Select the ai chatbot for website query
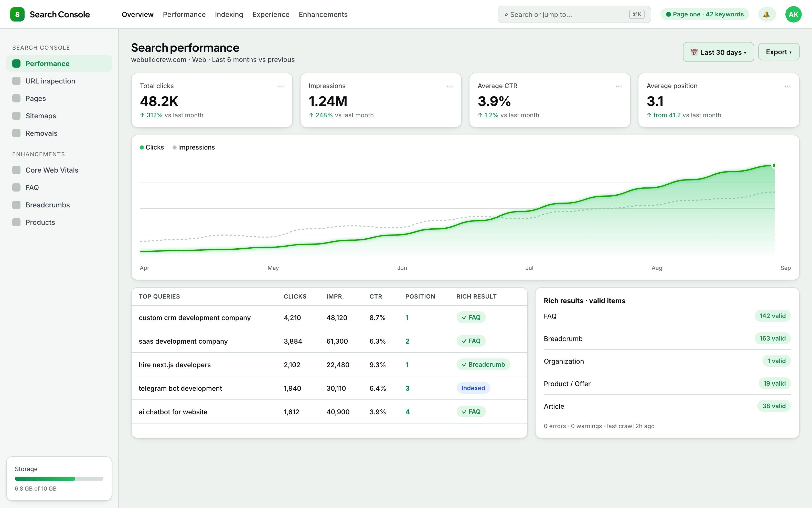The height and width of the screenshot is (508, 812). click(x=173, y=412)
